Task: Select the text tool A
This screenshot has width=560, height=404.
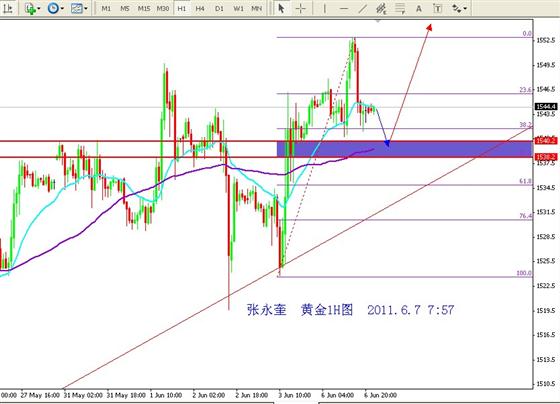Action: point(419,8)
